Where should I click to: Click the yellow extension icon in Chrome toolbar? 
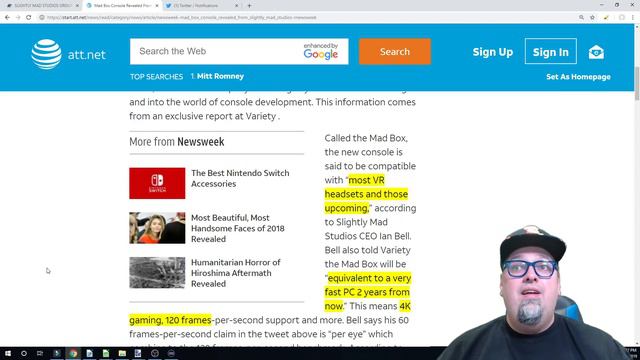point(606,18)
